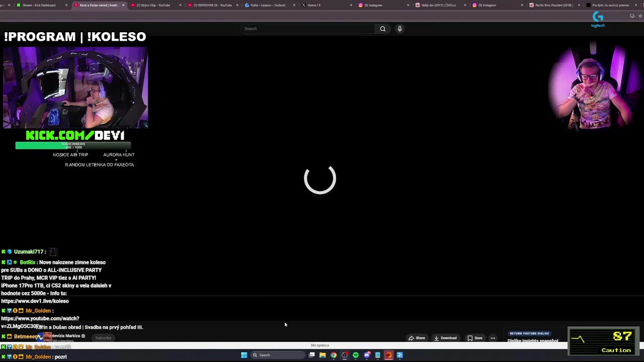Click the video title Karin a Dušan obrad
This screenshot has width=644, height=362.
[90, 327]
